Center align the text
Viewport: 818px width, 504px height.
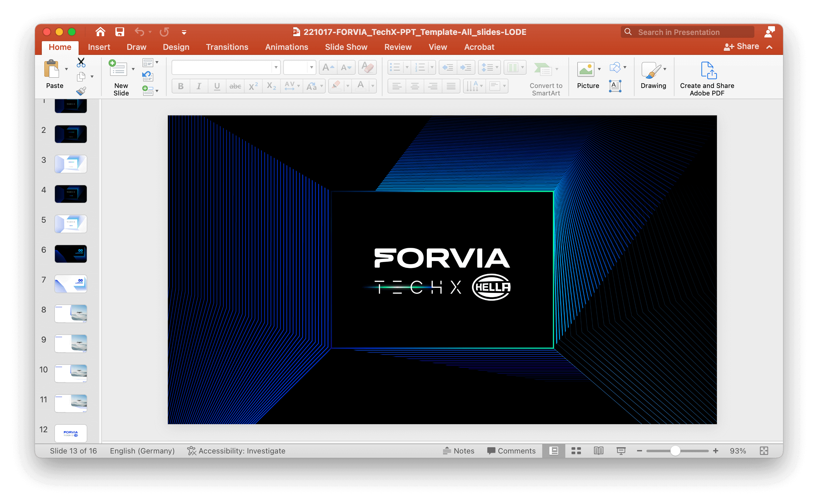coord(415,86)
